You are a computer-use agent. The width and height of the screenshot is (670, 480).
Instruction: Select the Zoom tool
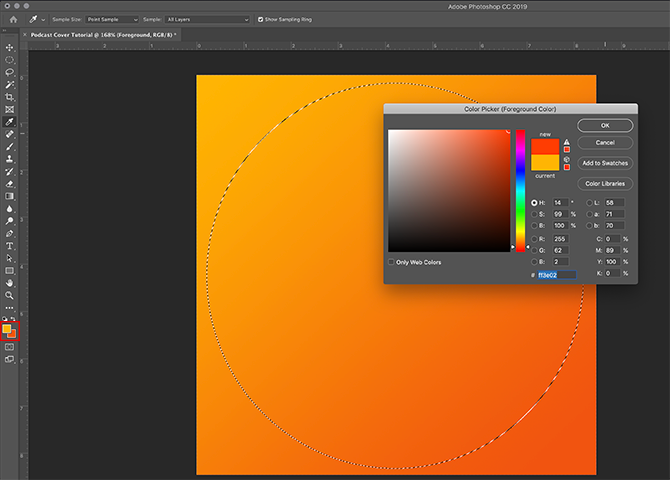10,295
